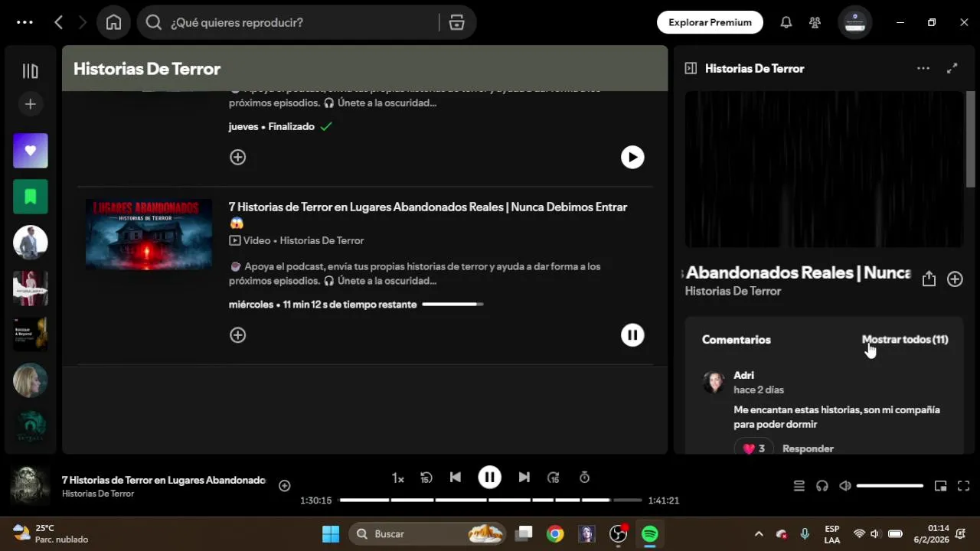The width and height of the screenshot is (980, 551).
Task: Click the taskbar Buscar search box
Action: 429,533
